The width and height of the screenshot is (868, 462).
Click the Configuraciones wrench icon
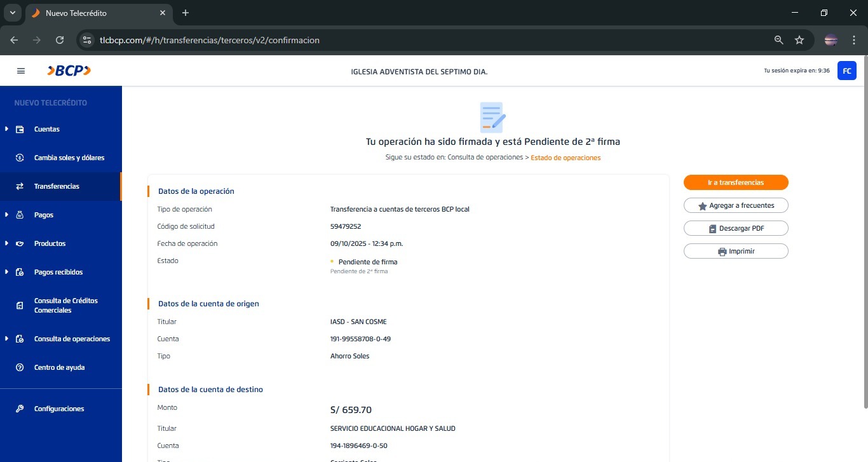coord(20,409)
